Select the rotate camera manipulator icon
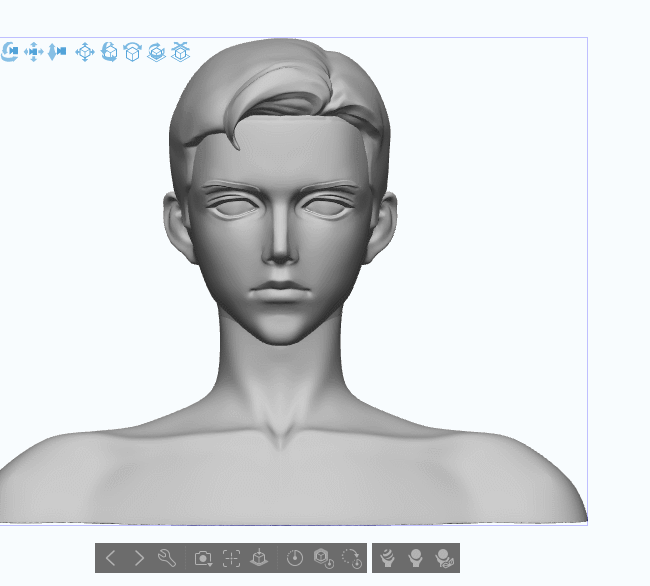This screenshot has width=650, height=586. 10,52
